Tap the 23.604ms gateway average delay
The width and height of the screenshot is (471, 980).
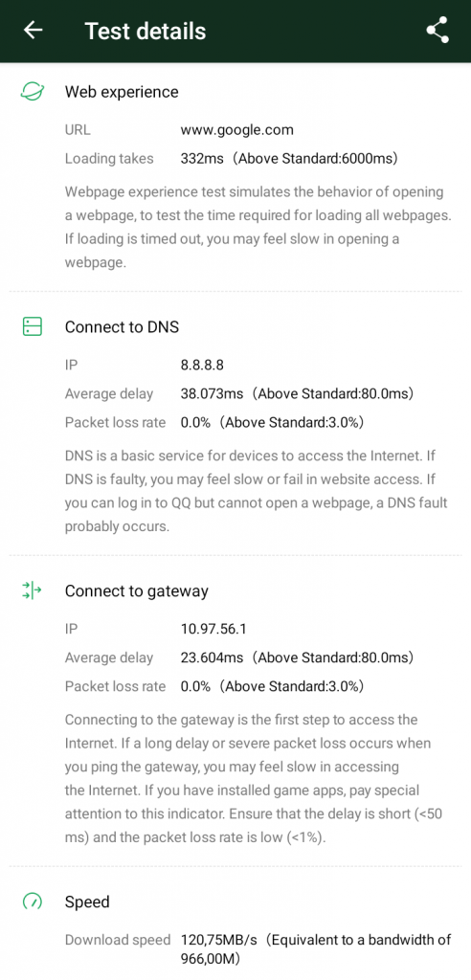pyautogui.click(x=212, y=657)
